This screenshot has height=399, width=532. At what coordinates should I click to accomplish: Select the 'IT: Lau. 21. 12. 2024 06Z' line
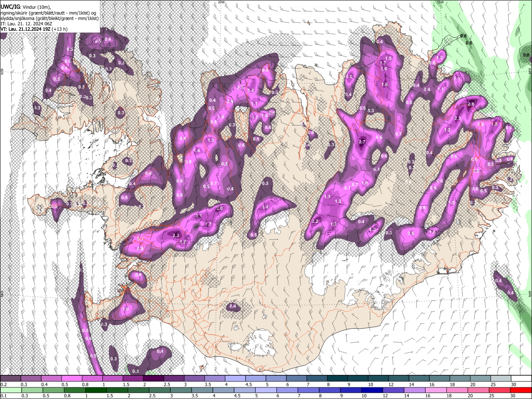click(26, 24)
